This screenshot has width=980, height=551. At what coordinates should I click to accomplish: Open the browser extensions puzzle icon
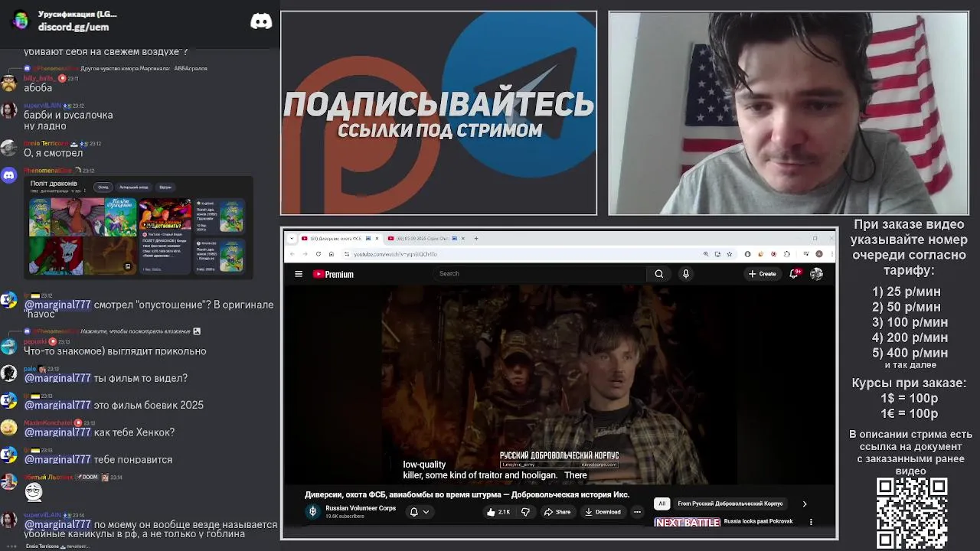[x=787, y=254]
